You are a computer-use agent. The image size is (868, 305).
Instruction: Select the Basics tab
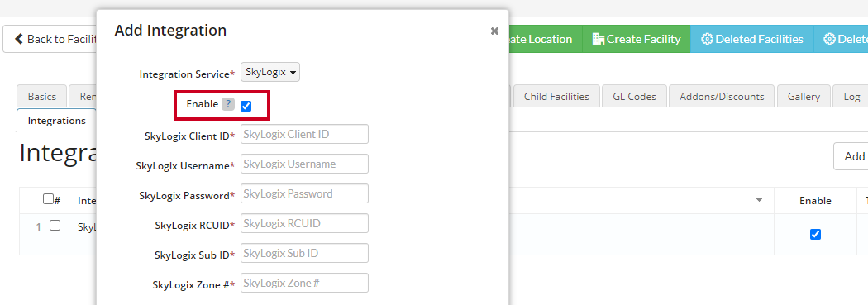tap(42, 97)
